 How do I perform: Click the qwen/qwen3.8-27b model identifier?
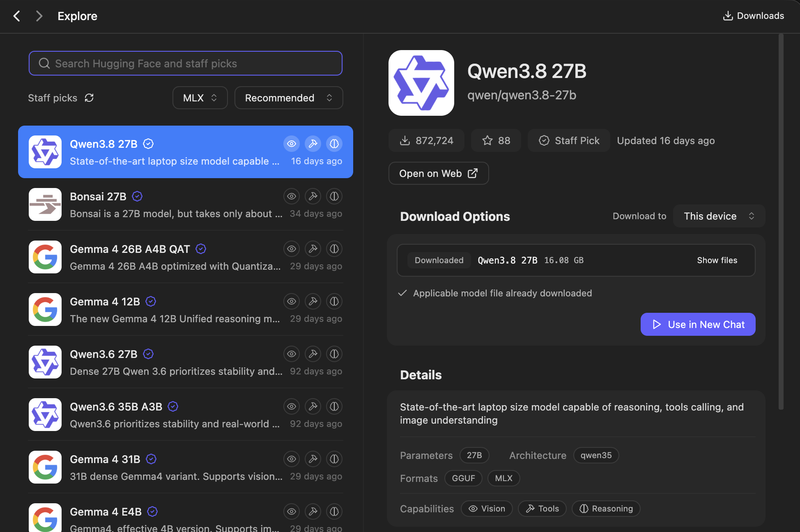coord(522,95)
